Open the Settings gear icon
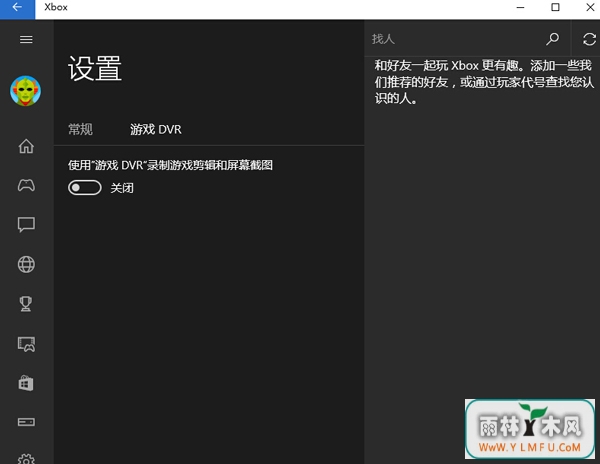 coord(26,459)
